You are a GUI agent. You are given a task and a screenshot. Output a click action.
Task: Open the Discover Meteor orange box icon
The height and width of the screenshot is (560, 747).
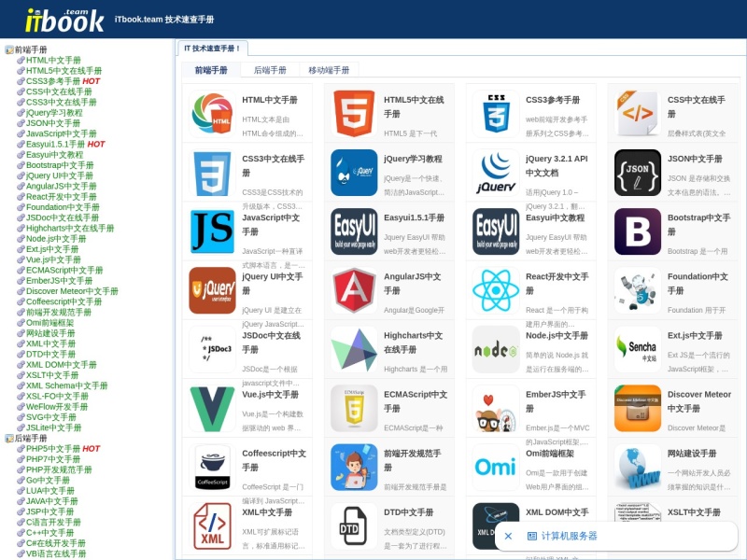click(638, 409)
